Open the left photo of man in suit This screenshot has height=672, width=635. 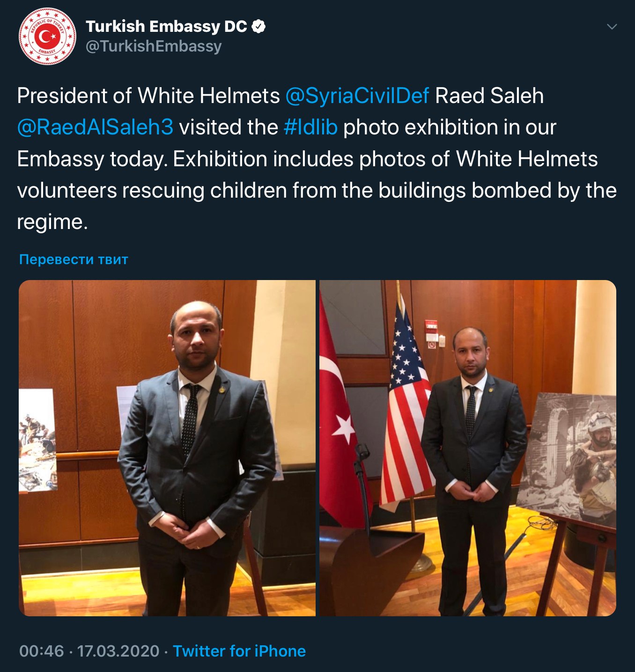point(167,448)
